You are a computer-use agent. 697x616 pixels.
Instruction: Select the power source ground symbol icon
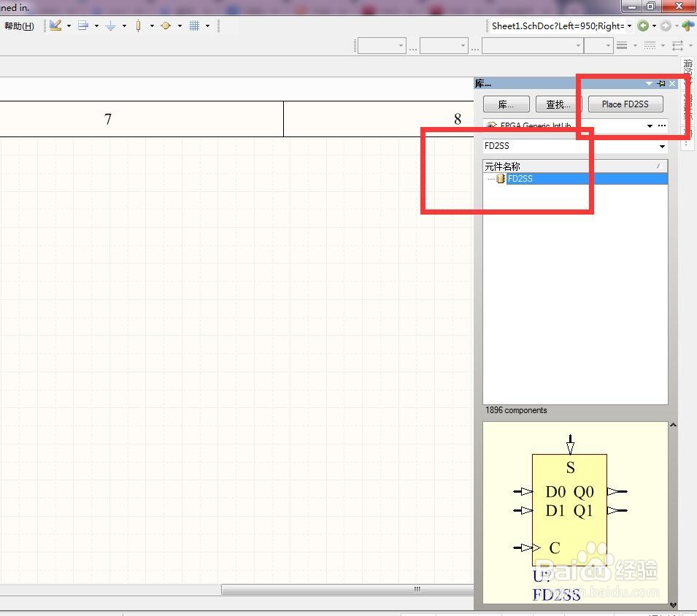(111, 26)
